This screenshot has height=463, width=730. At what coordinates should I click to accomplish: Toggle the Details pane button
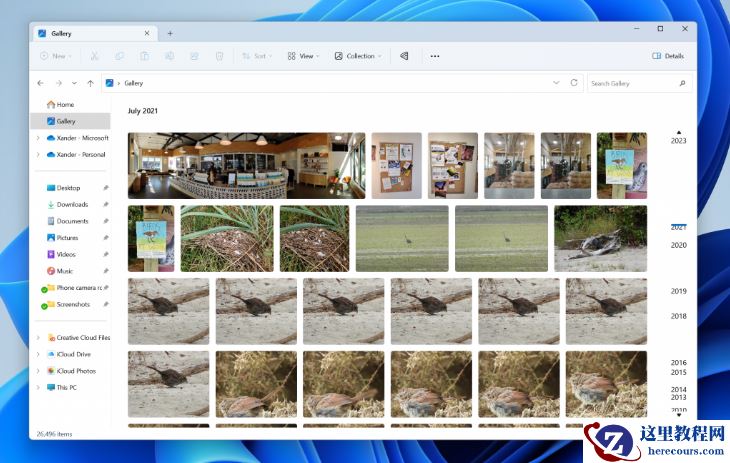click(x=668, y=56)
